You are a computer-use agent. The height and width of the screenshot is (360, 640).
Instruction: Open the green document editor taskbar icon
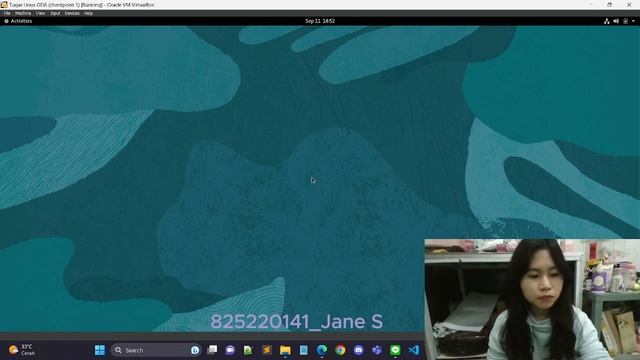pos(248,350)
